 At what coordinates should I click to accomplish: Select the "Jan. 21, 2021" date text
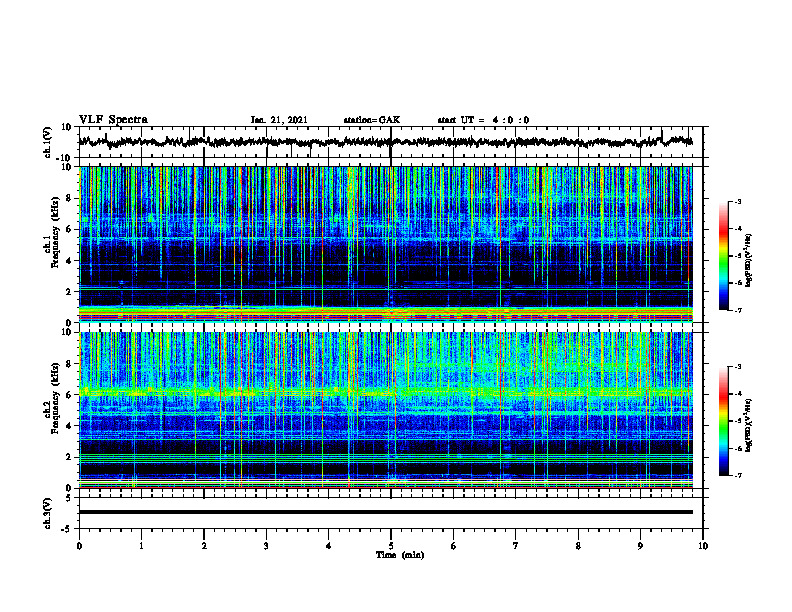pos(279,120)
